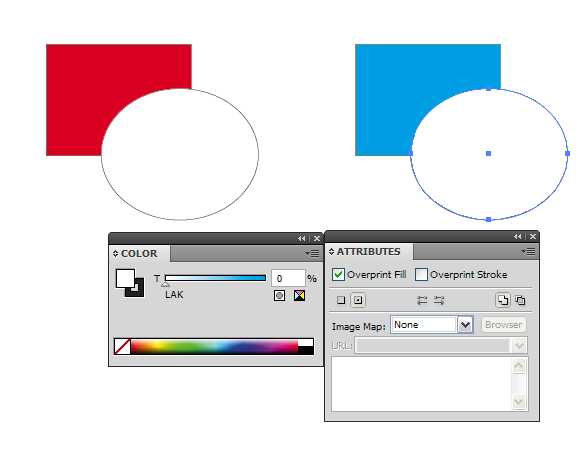The image size is (586, 467).
Task: Click the CMYK process color icon
Action: 299,296
